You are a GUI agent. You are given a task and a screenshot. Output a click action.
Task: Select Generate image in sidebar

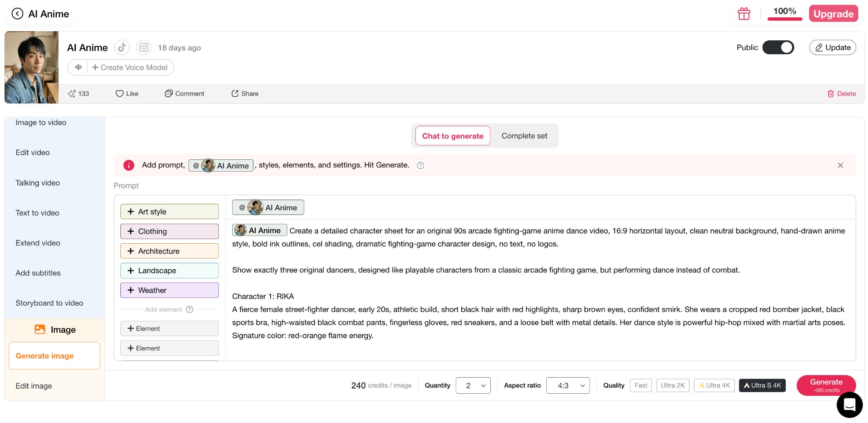click(55, 356)
